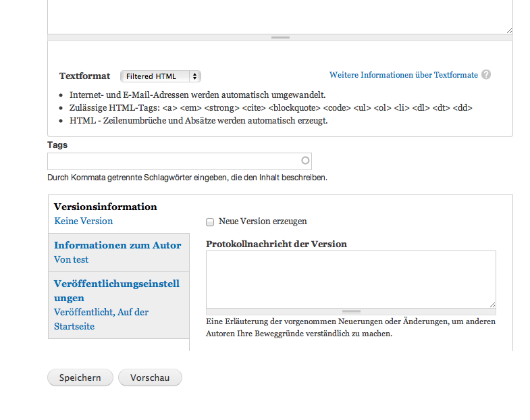Click the grippie bar below the body textarea

click(x=280, y=37)
